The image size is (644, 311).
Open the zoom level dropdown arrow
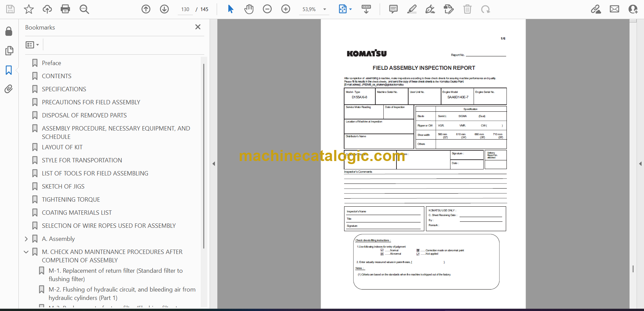tap(325, 9)
